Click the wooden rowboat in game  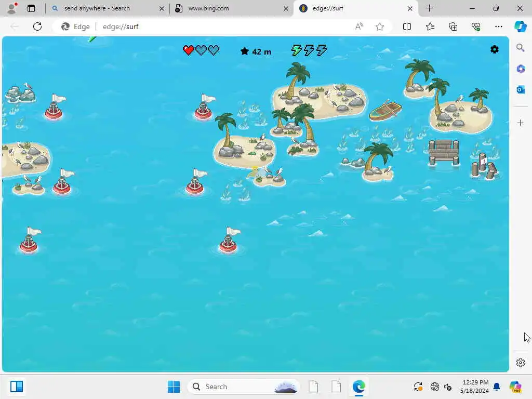pos(385,110)
